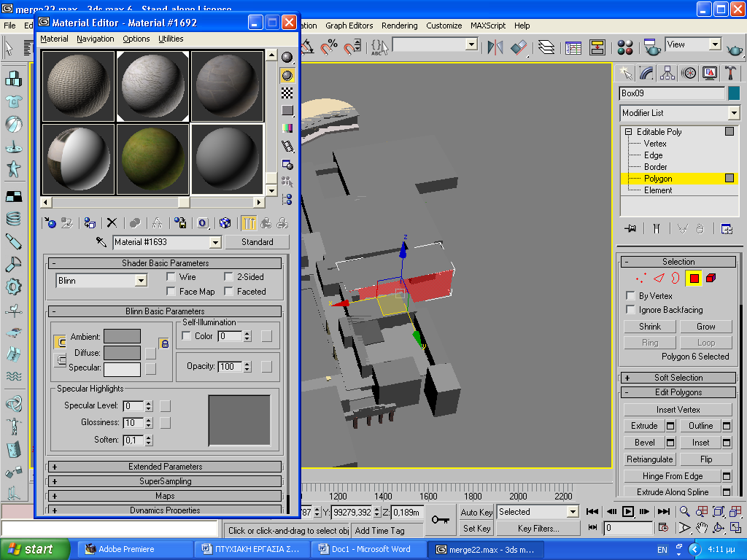Click the pick material eyedropper icon
Viewport: 747px width, 560px height.
point(101,242)
